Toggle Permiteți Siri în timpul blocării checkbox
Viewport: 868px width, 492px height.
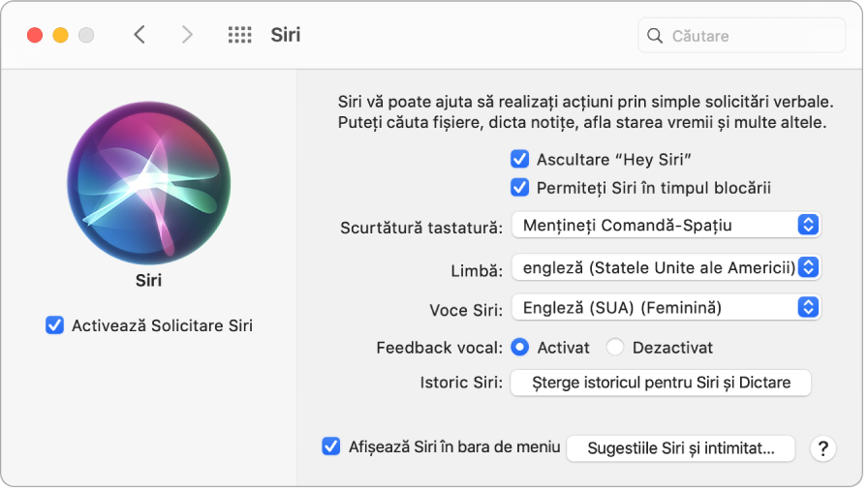click(x=519, y=187)
